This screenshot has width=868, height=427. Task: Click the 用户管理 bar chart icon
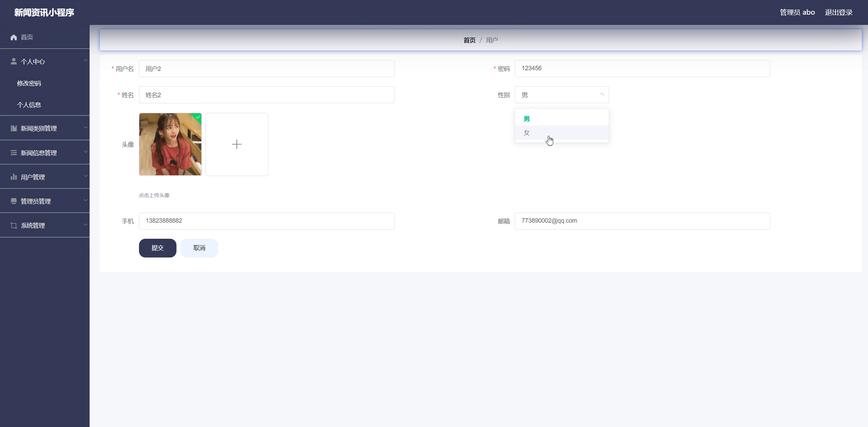click(x=14, y=177)
